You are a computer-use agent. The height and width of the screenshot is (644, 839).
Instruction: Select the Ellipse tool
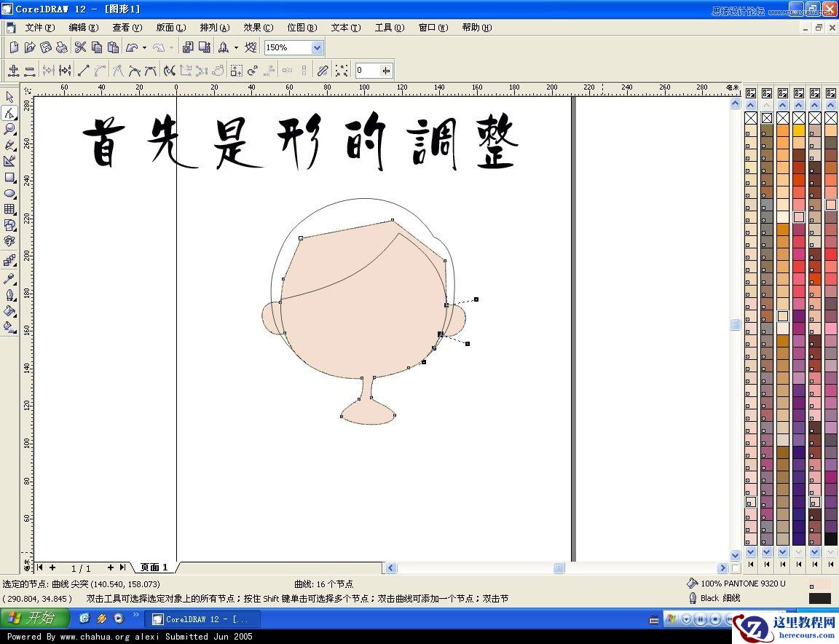tap(10, 194)
